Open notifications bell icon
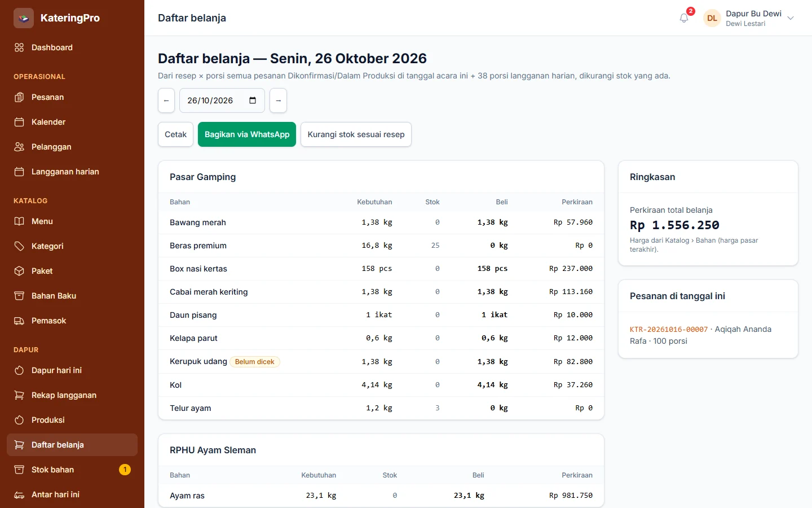 click(684, 18)
